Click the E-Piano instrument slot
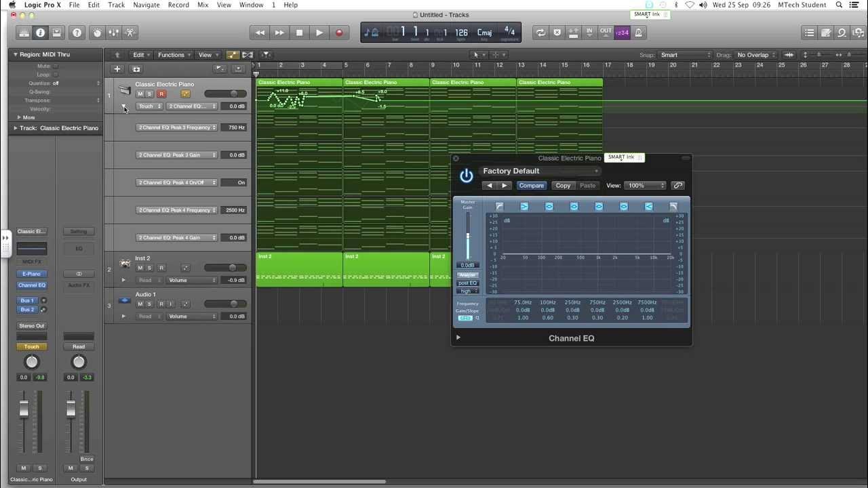The width and height of the screenshot is (868, 488). [32, 274]
